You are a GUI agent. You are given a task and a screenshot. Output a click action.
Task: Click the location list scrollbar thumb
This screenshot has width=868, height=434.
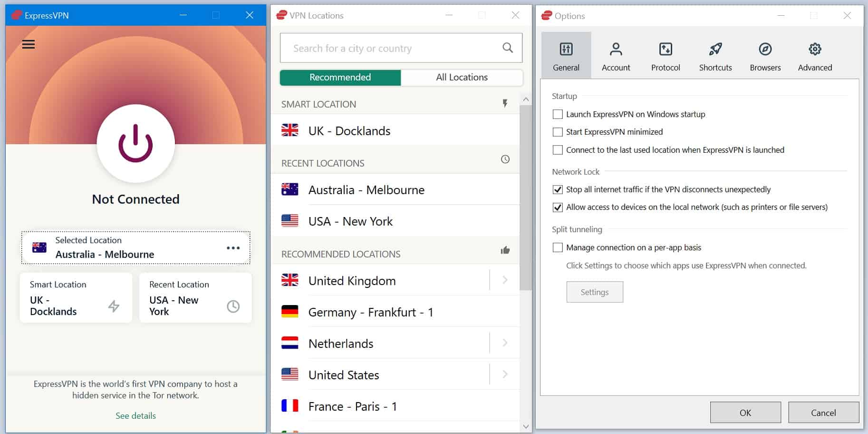point(525,197)
